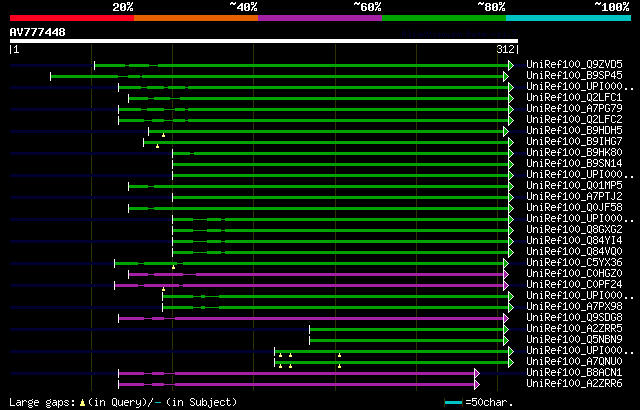Select the UniRef100_C0PF24 label
This screenshot has width=640, height=410.
tap(574, 285)
